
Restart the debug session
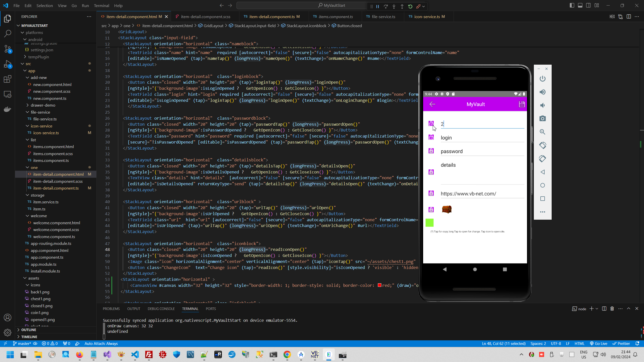410,7
